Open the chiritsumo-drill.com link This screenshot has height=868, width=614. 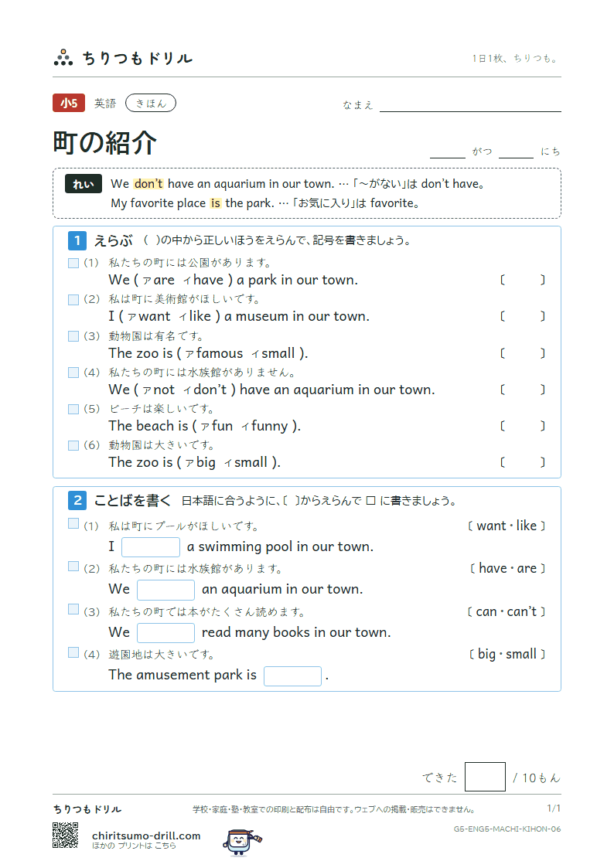tap(146, 836)
